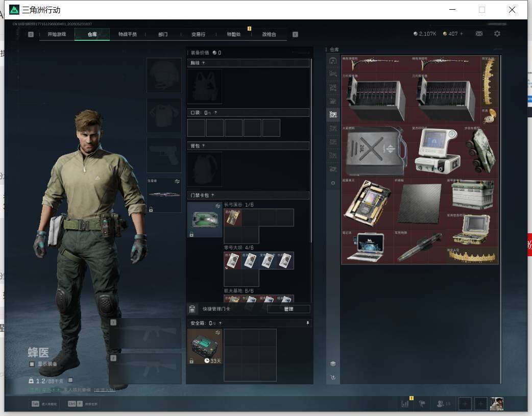
Task: Click the infantry vehicle model item
Action: click(481, 151)
